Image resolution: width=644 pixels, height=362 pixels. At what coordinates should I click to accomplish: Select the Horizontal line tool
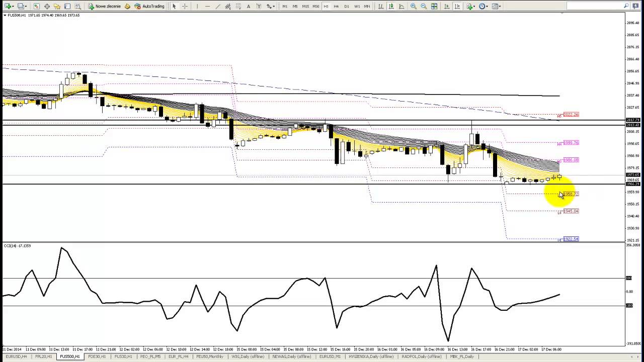pos(207,6)
